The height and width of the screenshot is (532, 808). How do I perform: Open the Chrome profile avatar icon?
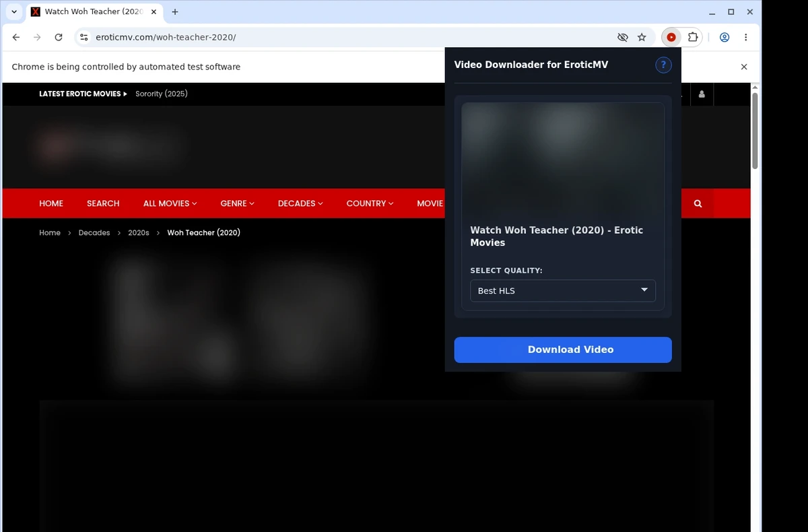pos(725,38)
